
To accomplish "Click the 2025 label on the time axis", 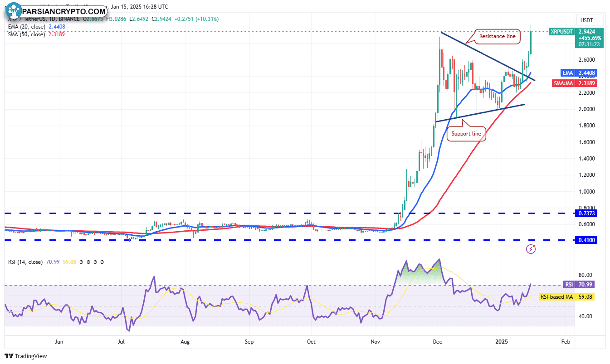I will (x=502, y=341).
